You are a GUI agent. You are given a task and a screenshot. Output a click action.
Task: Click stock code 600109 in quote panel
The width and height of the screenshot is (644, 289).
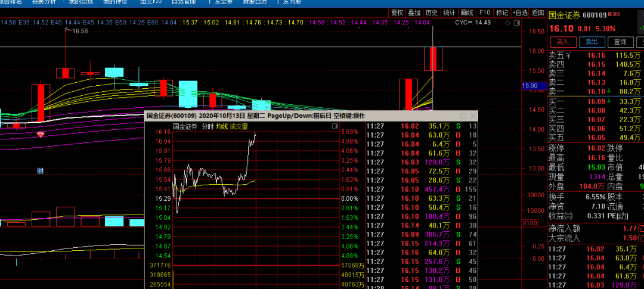click(595, 15)
